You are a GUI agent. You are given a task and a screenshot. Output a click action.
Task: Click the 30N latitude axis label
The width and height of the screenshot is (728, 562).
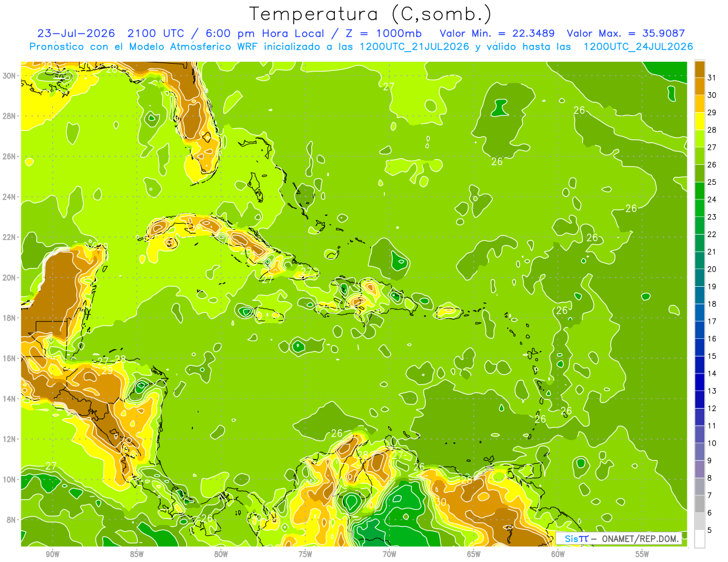[9, 76]
